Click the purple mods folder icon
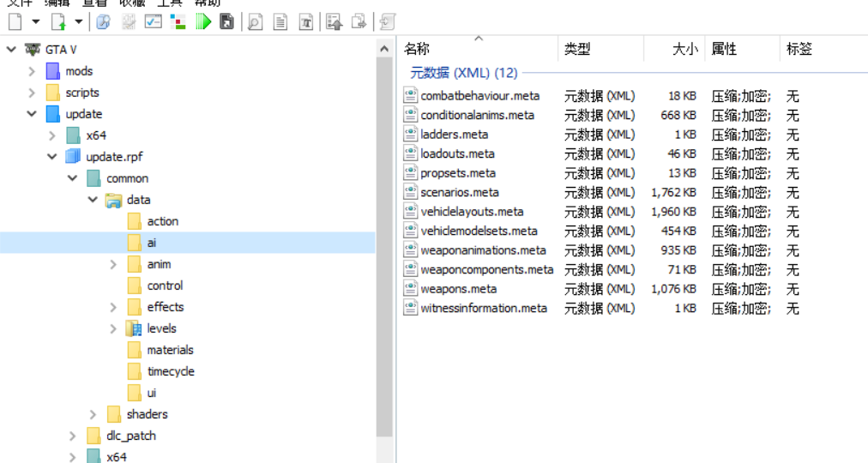Screen dimensions: 868x463 52,71
